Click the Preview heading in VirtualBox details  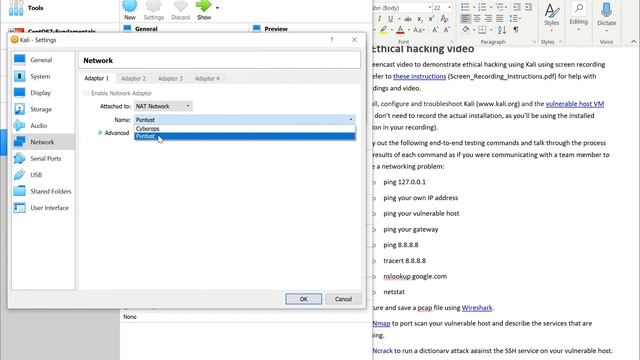[x=276, y=29]
